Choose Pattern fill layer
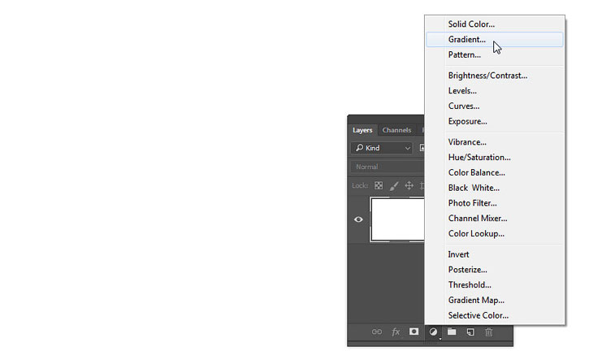 pos(495,55)
